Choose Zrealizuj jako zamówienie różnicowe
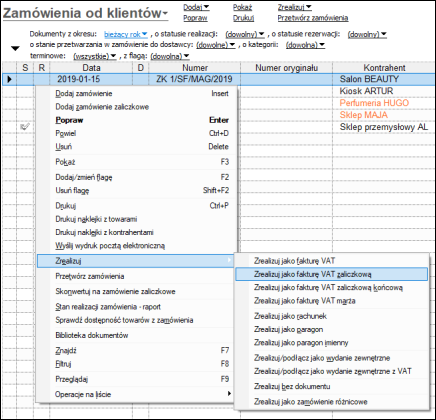The image size is (436, 420). 332,402
